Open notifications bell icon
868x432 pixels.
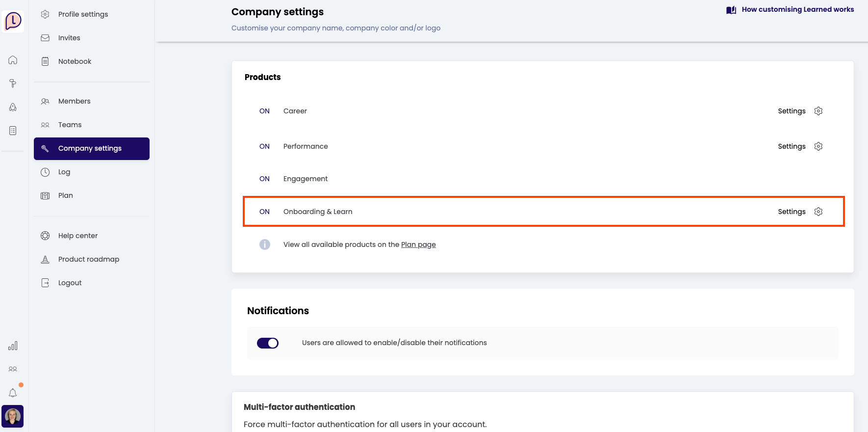(13, 393)
